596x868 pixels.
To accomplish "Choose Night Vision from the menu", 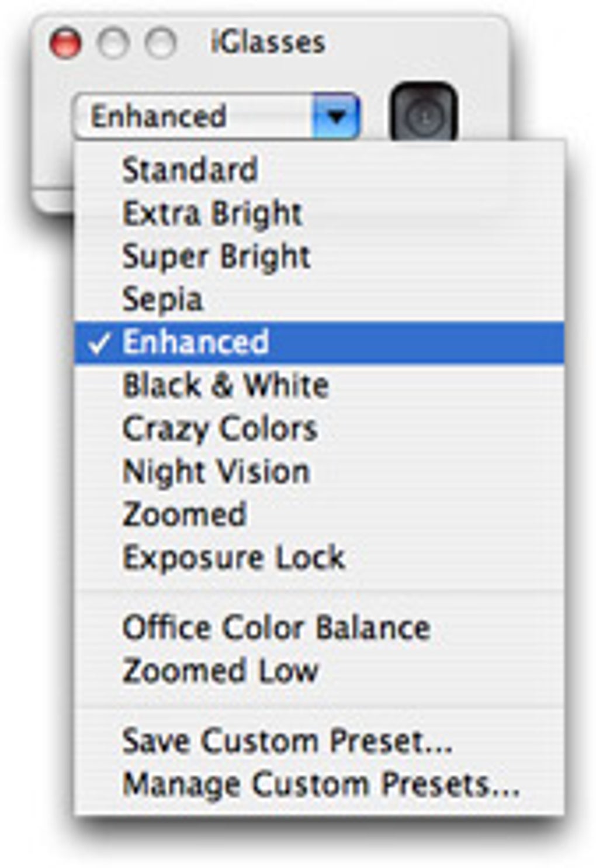I will [319, 472].
